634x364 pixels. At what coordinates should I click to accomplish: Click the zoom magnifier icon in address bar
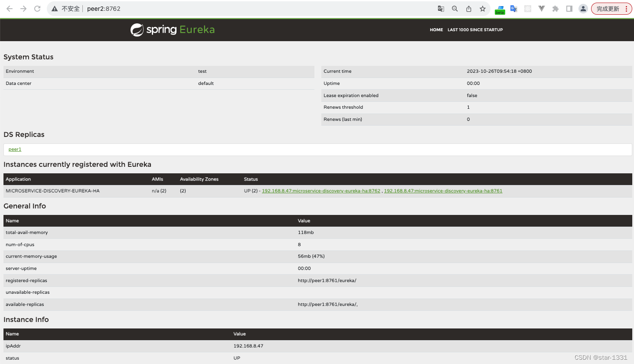(x=455, y=9)
